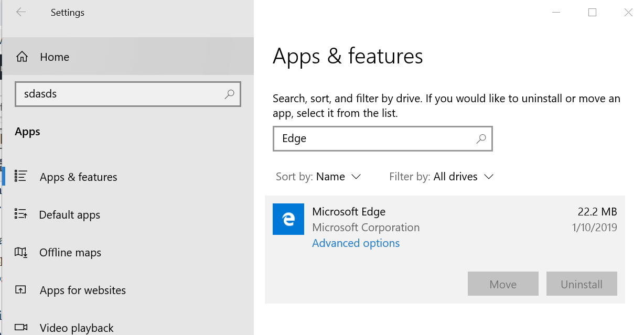
Task: Open Apps & features in sidebar
Action: tap(127, 177)
